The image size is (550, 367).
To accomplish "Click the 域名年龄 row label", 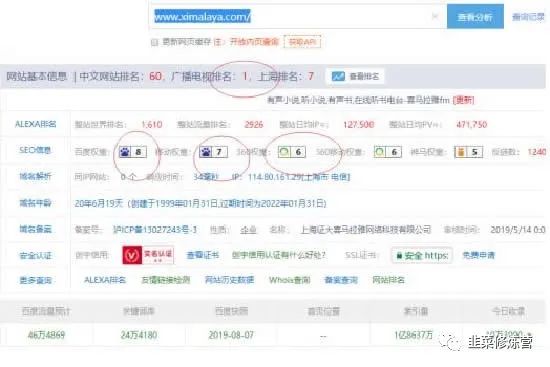I will coord(35,203).
